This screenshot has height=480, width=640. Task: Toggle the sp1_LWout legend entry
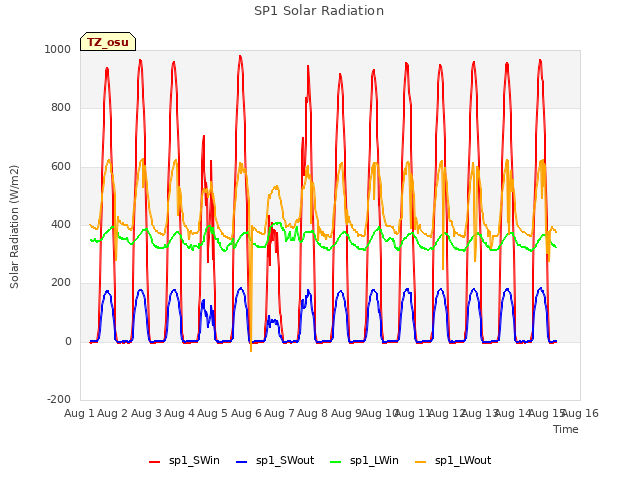pos(453,461)
